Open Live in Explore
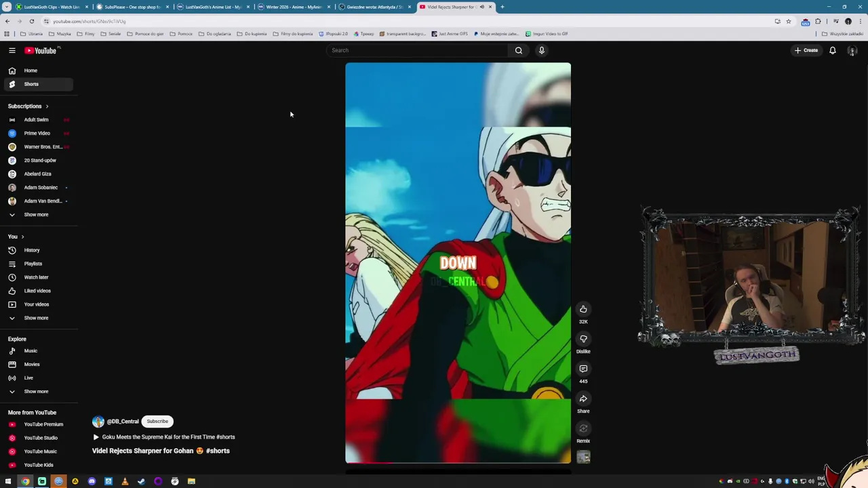This screenshot has width=868, height=488. coord(39,378)
